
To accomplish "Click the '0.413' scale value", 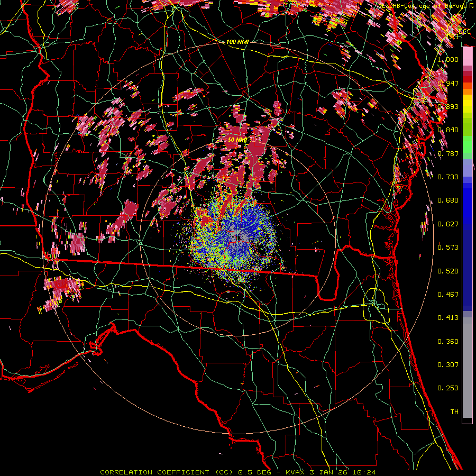I will [x=448, y=318].
